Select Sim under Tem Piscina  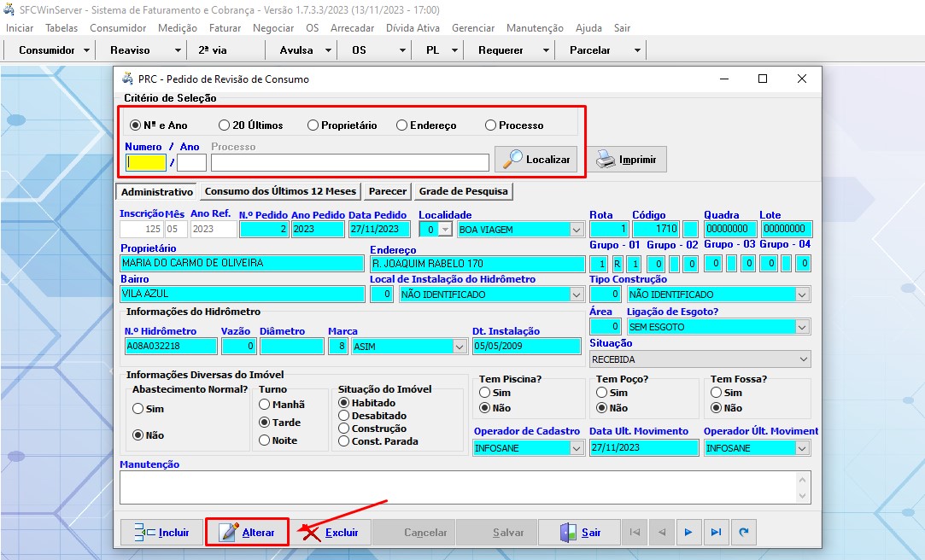tap(484, 393)
